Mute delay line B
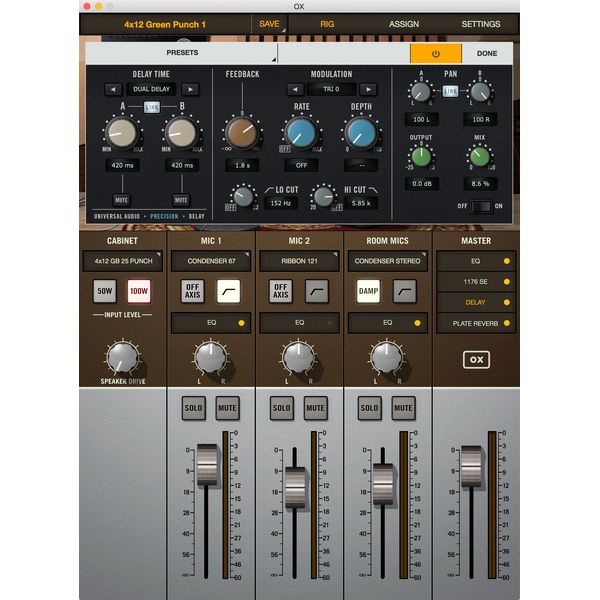The height and width of the screenshot is (600, 600). click(x=181, y=200)
